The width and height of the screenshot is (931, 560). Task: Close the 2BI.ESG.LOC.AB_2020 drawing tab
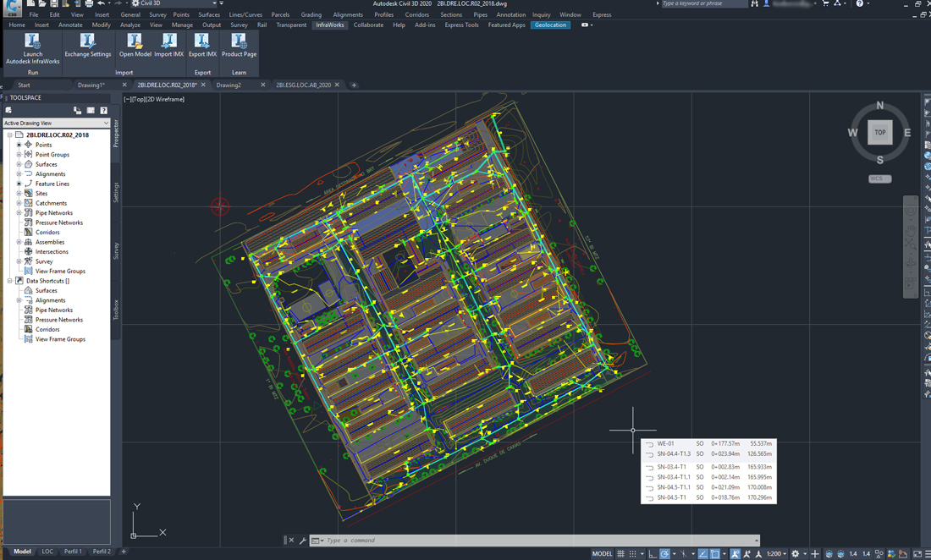[337, 85]
